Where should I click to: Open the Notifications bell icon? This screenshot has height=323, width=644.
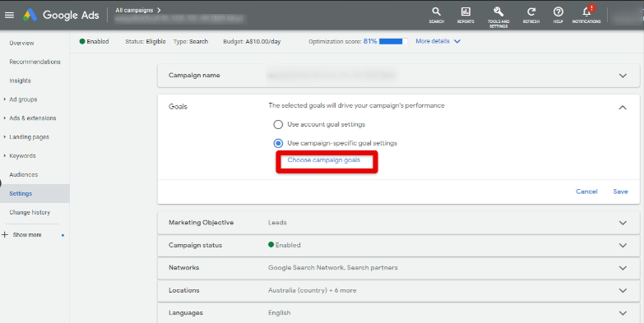pos(586,14)
